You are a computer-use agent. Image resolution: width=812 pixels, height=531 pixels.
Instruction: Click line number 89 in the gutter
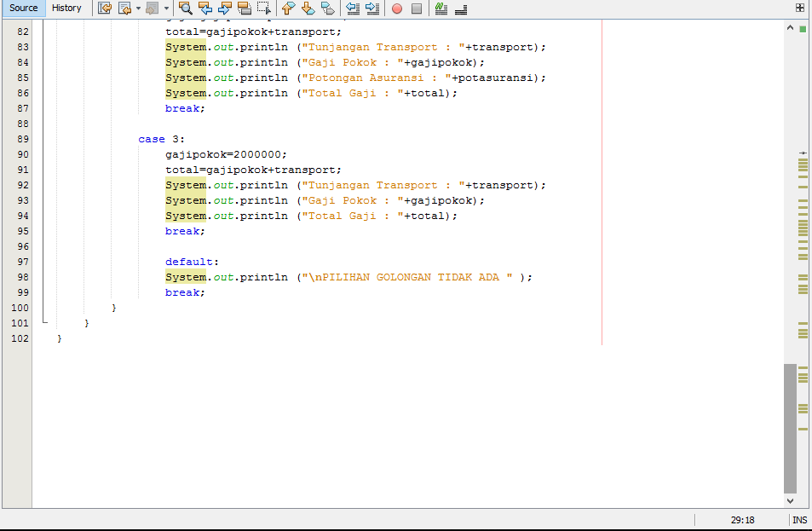pos(23,139)
